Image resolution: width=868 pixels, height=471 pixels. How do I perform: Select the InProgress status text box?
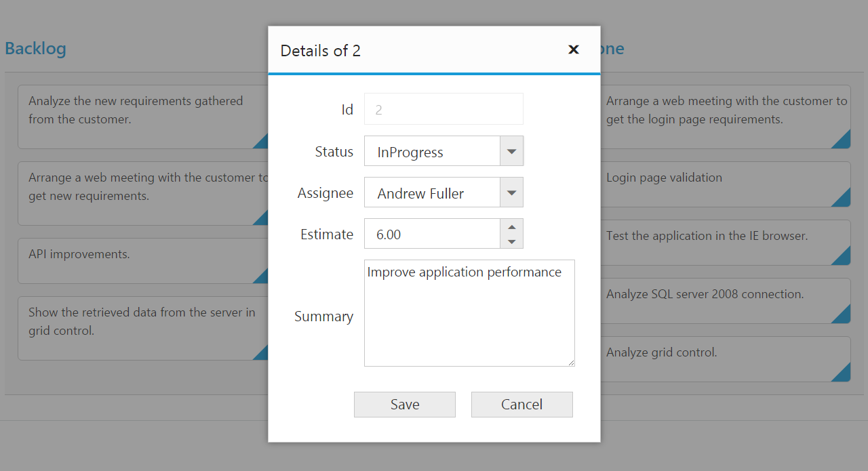(x=432, y=152)
